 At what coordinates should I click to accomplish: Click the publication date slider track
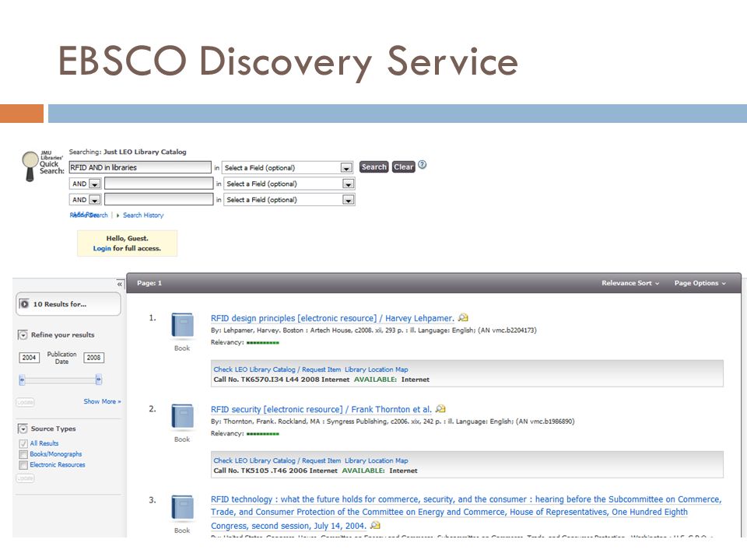click(x=61, y=380)
